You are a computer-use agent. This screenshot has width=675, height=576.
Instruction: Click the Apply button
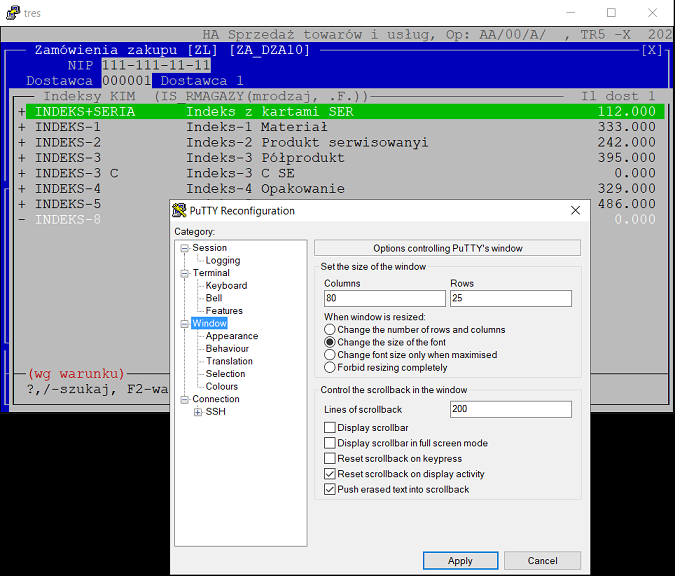(x=460, y=561)
